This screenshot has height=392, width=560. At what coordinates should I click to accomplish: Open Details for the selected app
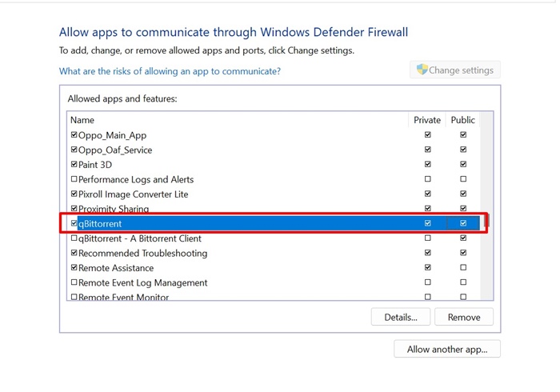pos(401,317)
